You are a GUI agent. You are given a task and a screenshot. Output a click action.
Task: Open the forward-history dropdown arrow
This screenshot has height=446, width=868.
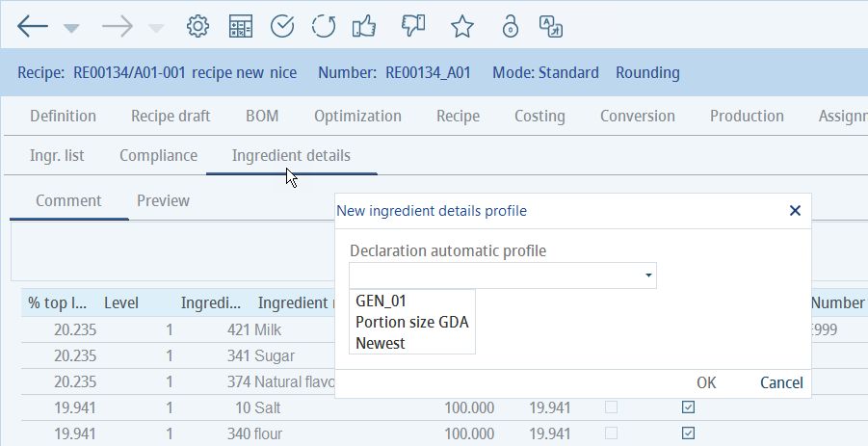point(157,28)
